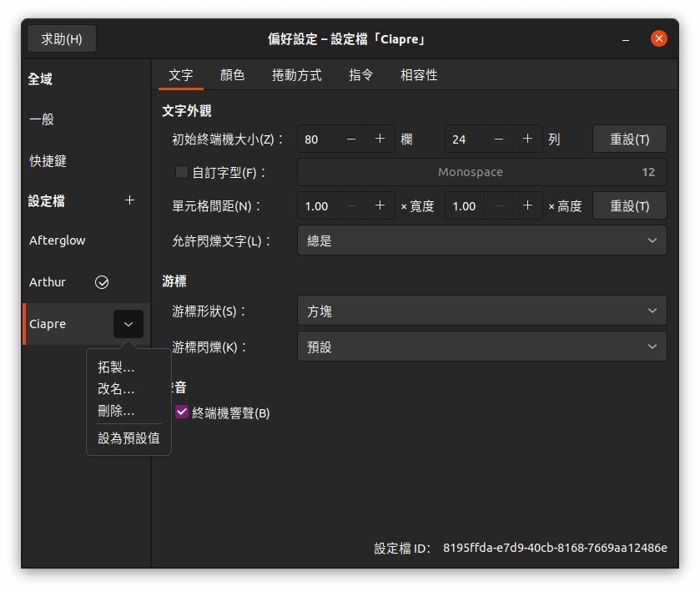Choose 改名… from the profile menu
This screenshot has height=592, width=700.
pos(116,389)
